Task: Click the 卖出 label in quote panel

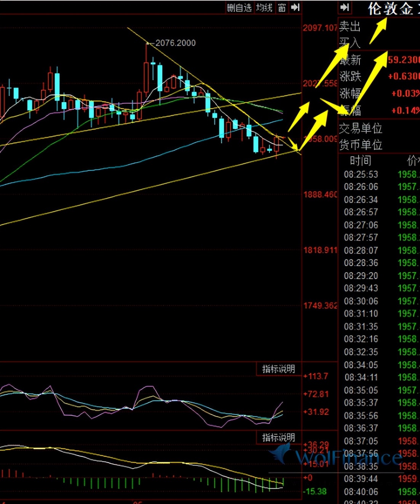Action: coord(349,26)
